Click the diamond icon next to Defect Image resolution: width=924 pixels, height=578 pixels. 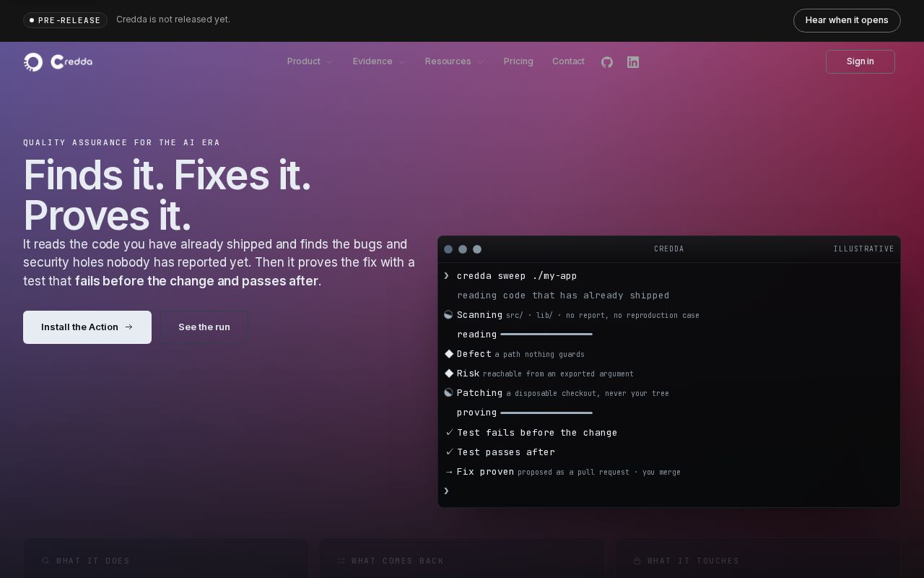click(x=449, y=354)
